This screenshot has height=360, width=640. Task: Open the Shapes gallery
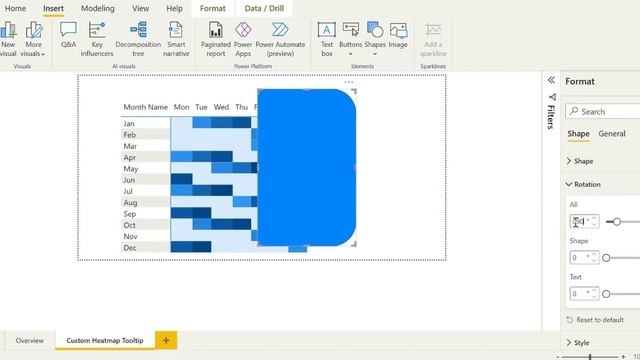point(375,39)
